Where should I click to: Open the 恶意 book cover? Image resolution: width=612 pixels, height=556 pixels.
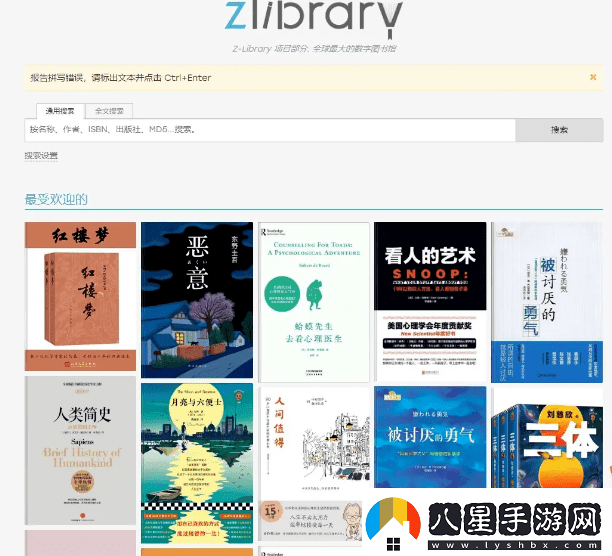click(x=197, y=300)
